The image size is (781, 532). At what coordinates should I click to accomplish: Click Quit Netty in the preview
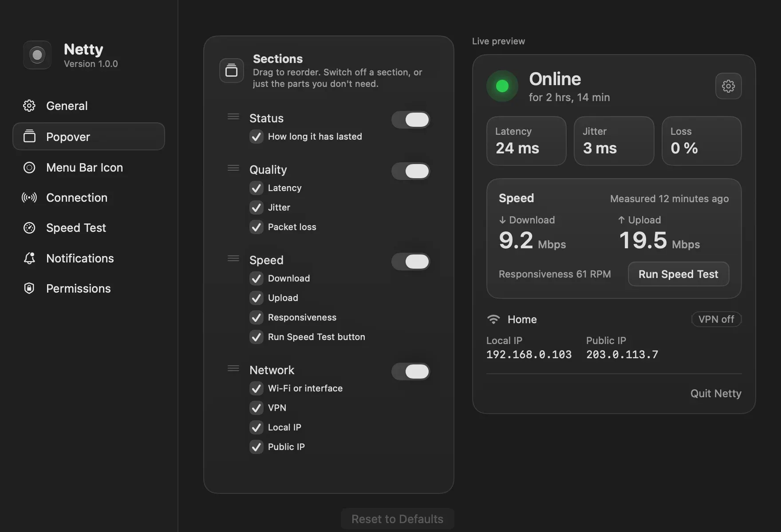pos(716,393)
